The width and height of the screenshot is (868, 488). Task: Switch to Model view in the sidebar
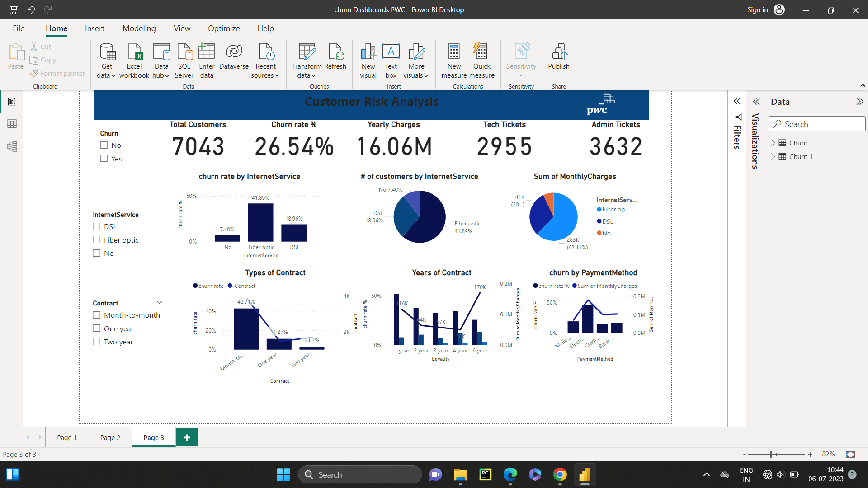(x=12, y=147)
